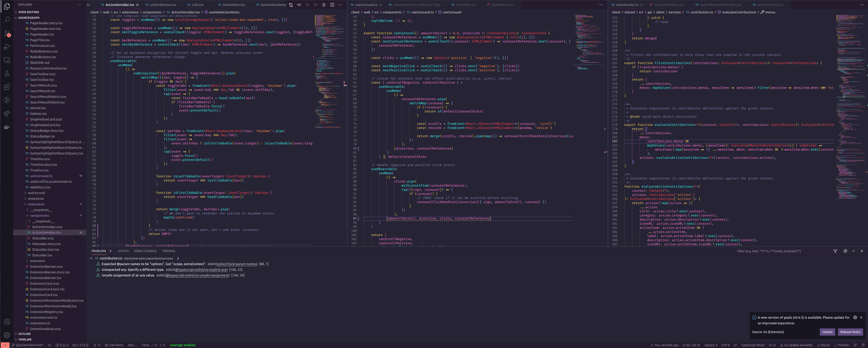Open the Manage gear in activity bar
This screenshot has height=348, width=868.
[7, 335]
